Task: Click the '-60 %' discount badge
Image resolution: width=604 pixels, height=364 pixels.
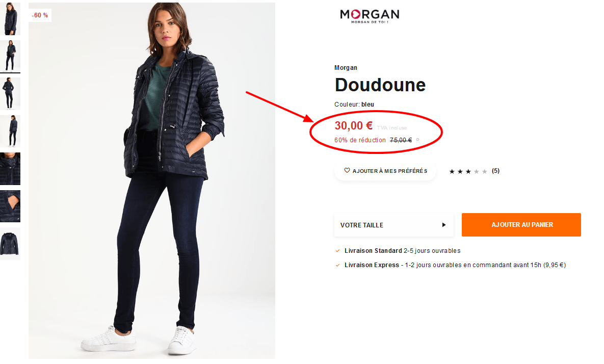Action: [x=40, y=15]
